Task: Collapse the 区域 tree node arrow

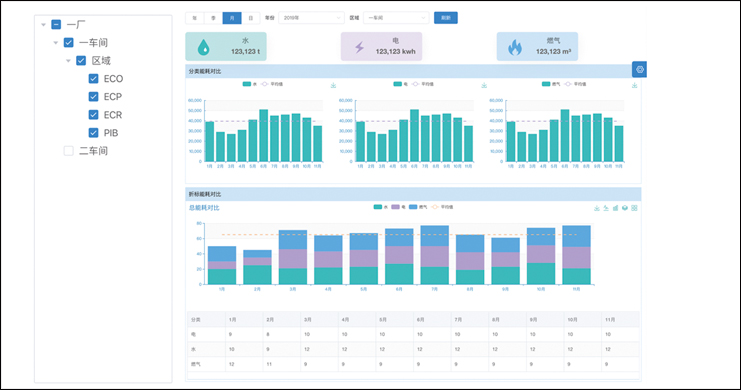Action: pos(68,61)
